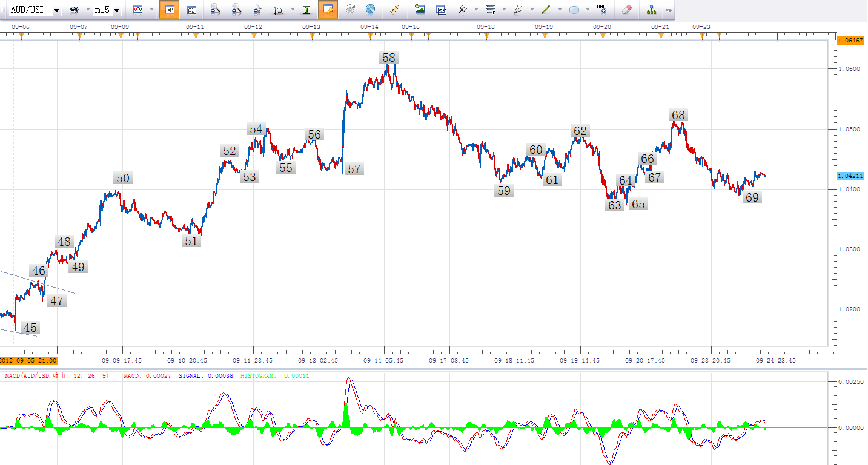Image resolution: width=868 pixels, height=465 pixels.
Task: Select the ellipse shape tool
Action: [574, 10]
